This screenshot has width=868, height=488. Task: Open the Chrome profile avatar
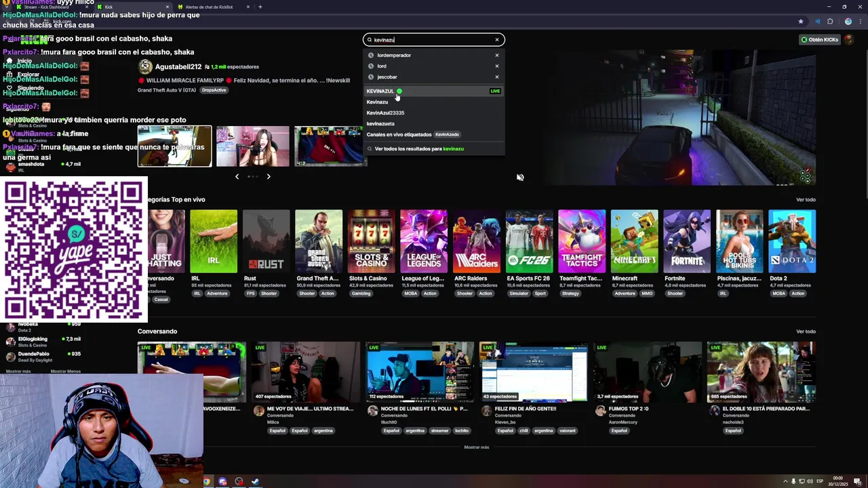848,21
